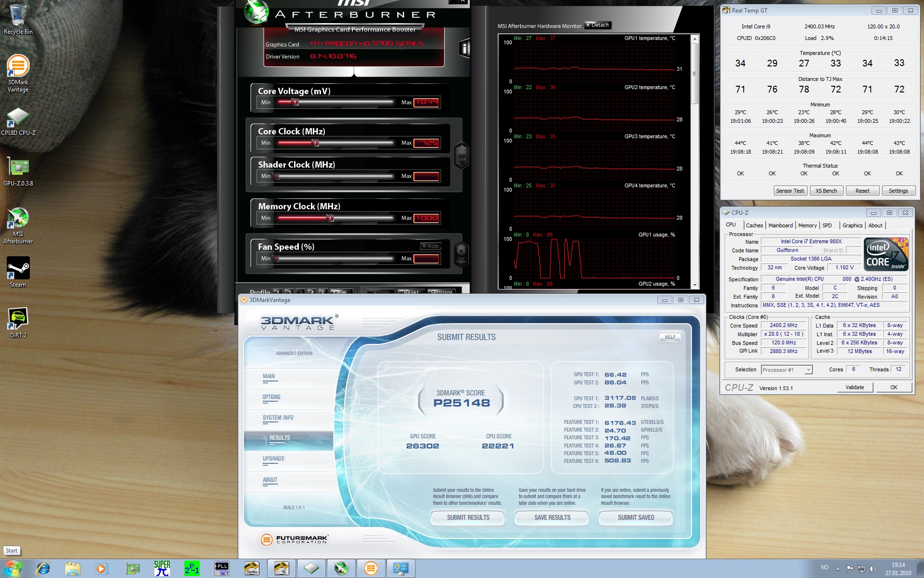This screenshot has width=924, height=578.
Task: Switch to the SPD tab in CPU-Z
Action: tap(827, 225)
